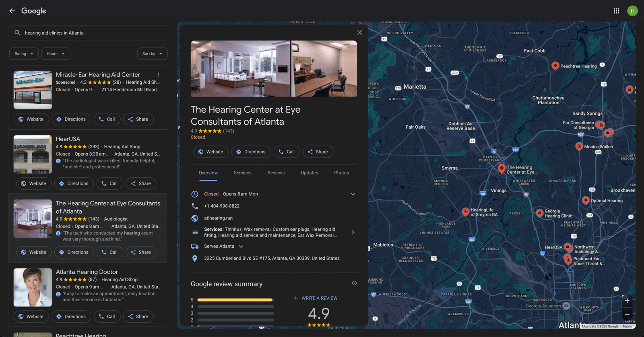Click the search magnifier icon
This screenshot has width=644, height=337.
point(17,33)
